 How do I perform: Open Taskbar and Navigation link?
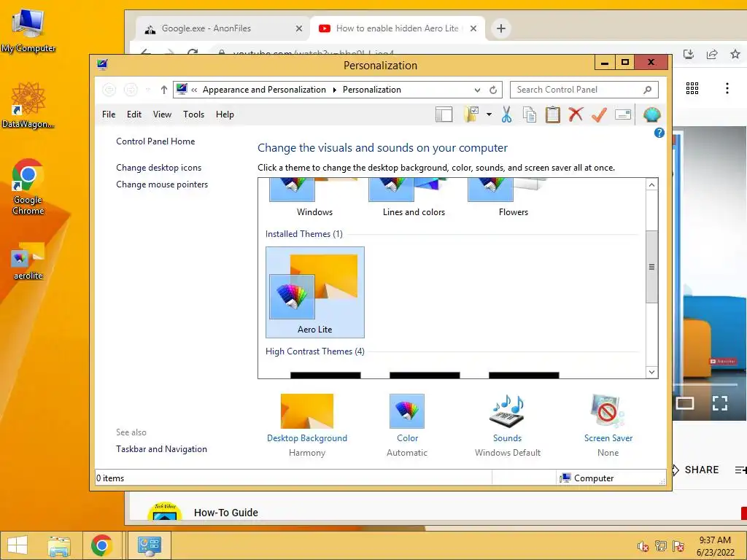pos(161,449)
